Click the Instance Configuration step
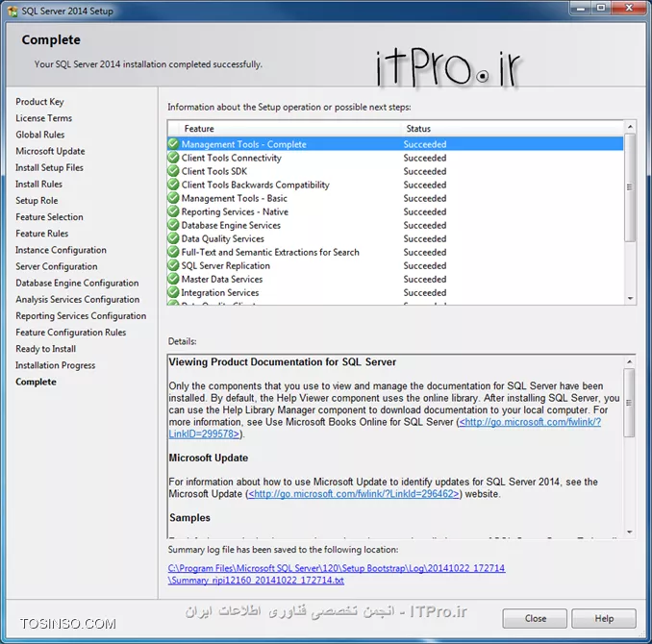Screen dimensions: 652x644 61,250
